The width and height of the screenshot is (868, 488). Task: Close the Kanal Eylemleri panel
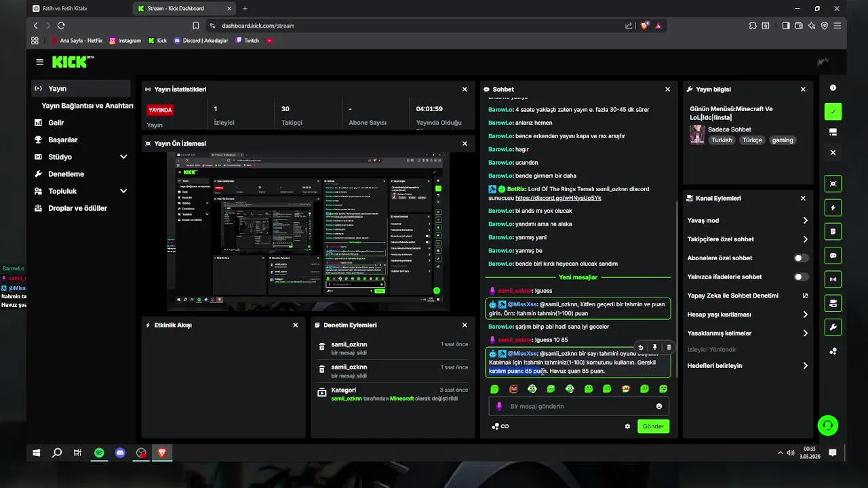click(x=803, y=199)
